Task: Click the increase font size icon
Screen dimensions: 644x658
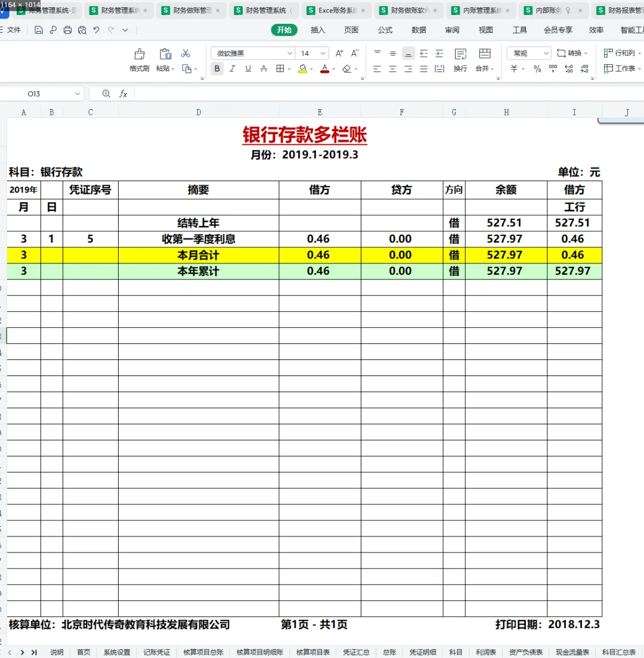Action: click(339, 53)
